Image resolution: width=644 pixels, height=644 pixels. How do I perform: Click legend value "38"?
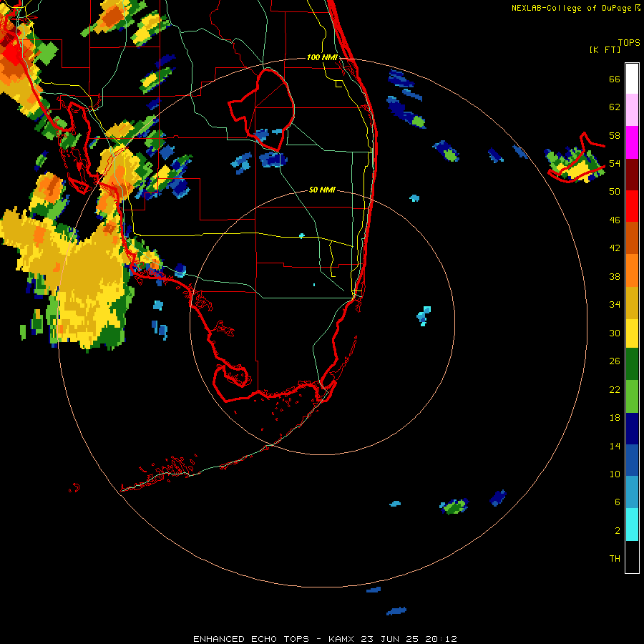[615, 276]
